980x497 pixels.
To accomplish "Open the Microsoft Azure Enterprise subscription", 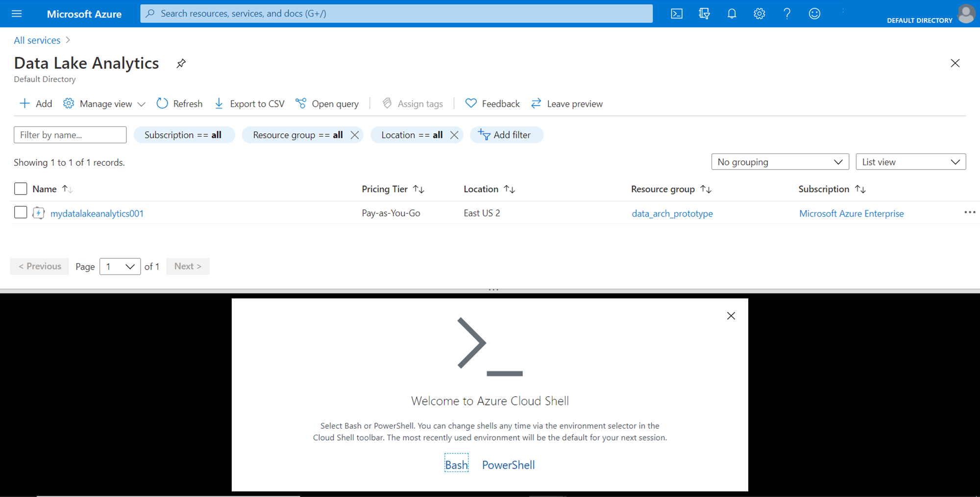I will 852,213.
